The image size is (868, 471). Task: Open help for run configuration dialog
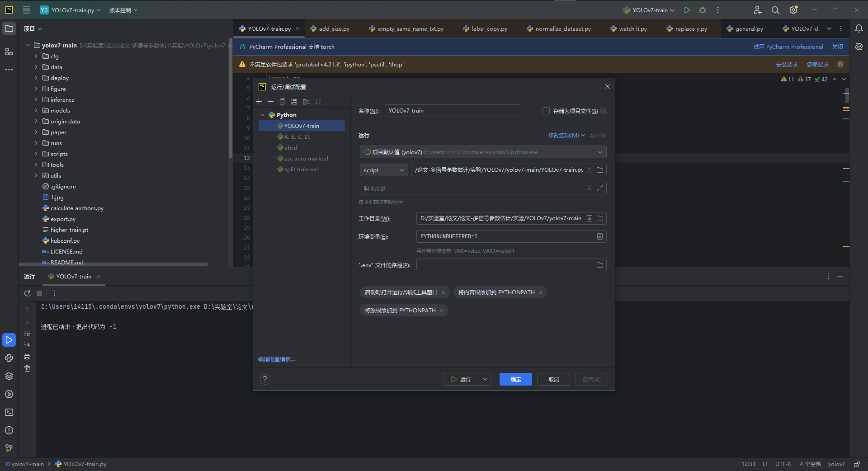click(265, 379)
